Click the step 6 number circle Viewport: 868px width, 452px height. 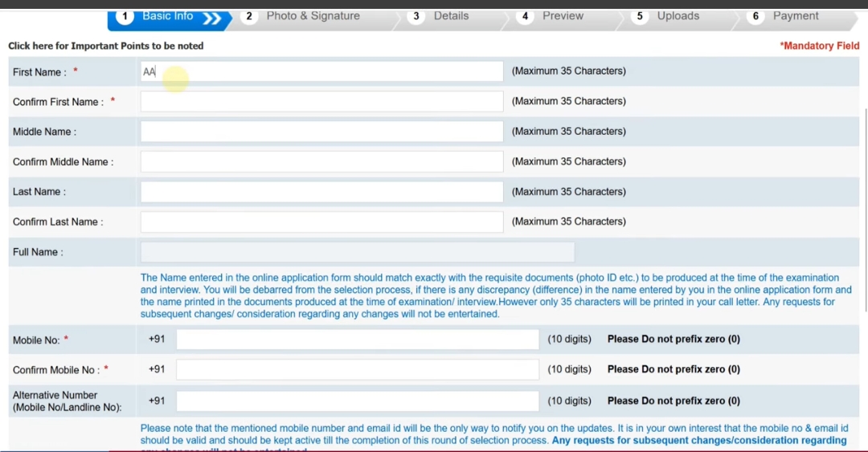[755, 17]
